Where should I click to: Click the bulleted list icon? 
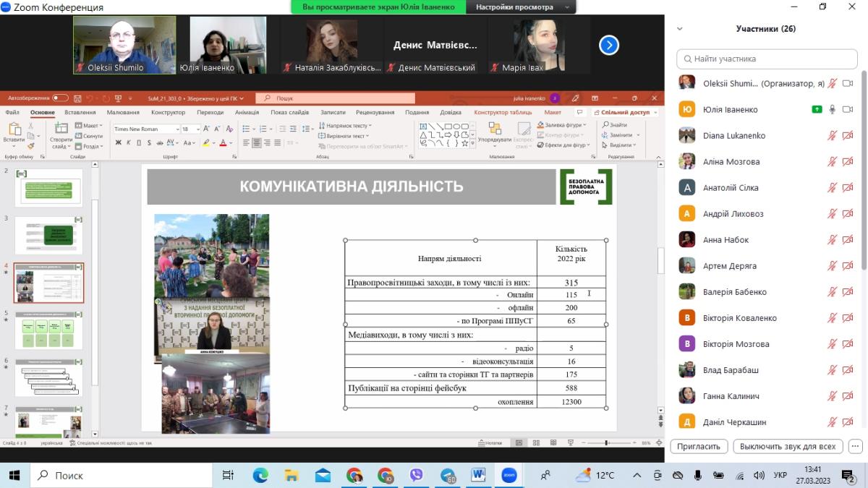point(247,127)
